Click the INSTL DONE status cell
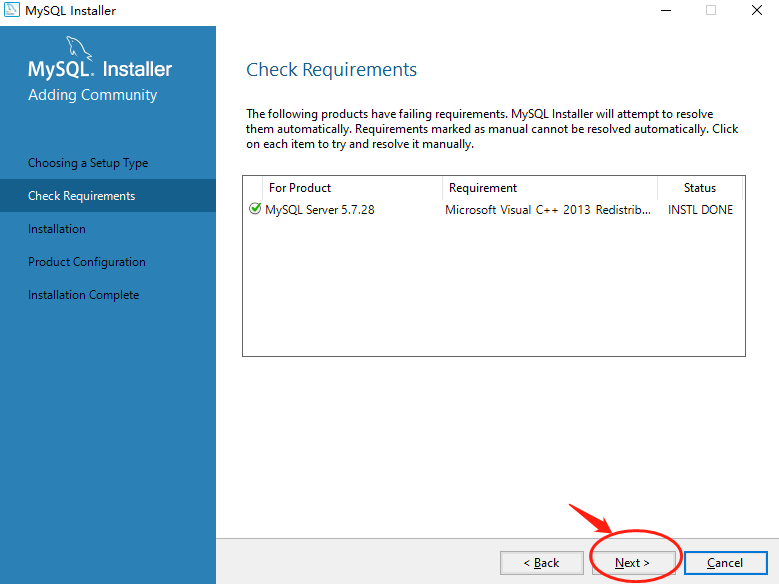779x584 pixels. pos(700,210)
